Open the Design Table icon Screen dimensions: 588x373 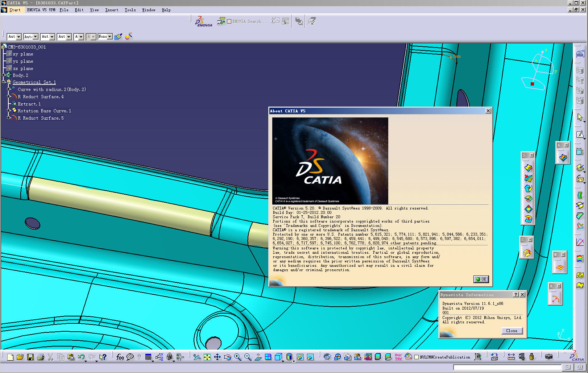coord(148,357)
